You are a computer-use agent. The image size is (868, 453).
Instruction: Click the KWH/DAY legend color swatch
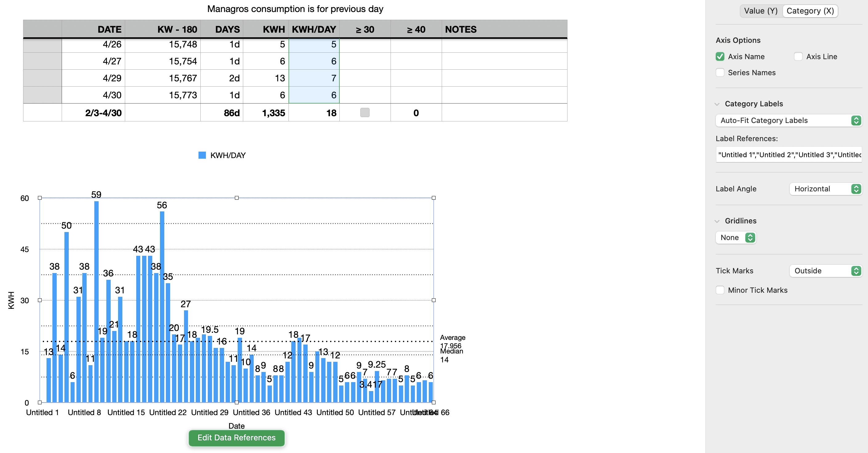pos(202,155)
